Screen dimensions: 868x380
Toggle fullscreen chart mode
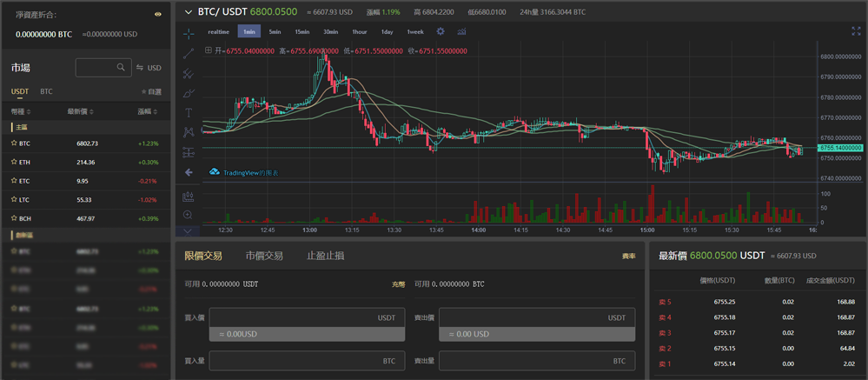click(x=856, y=31)
